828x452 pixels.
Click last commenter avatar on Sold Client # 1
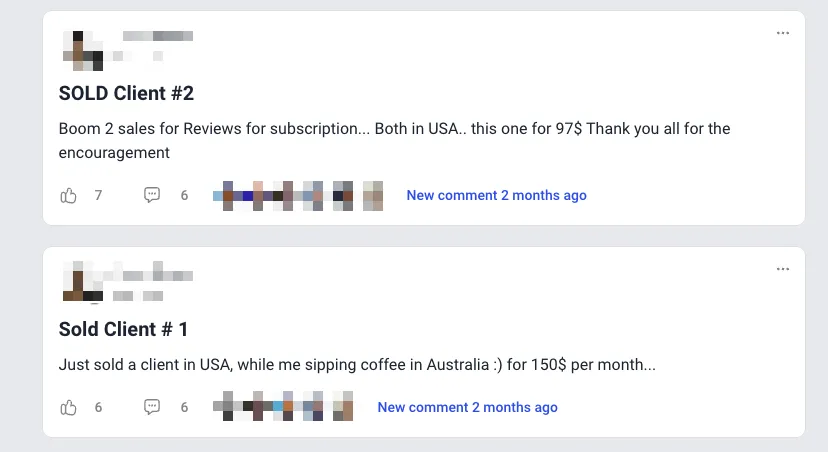click(x=343, y=406)
